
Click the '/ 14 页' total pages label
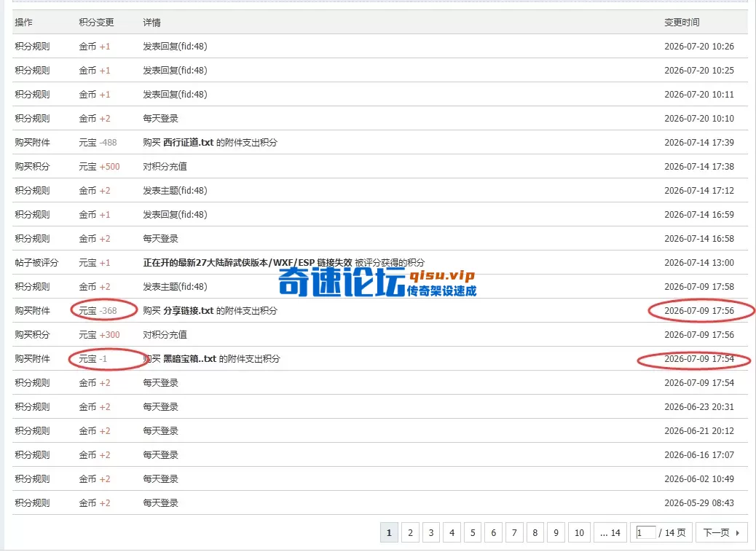(x=672, y=533)
